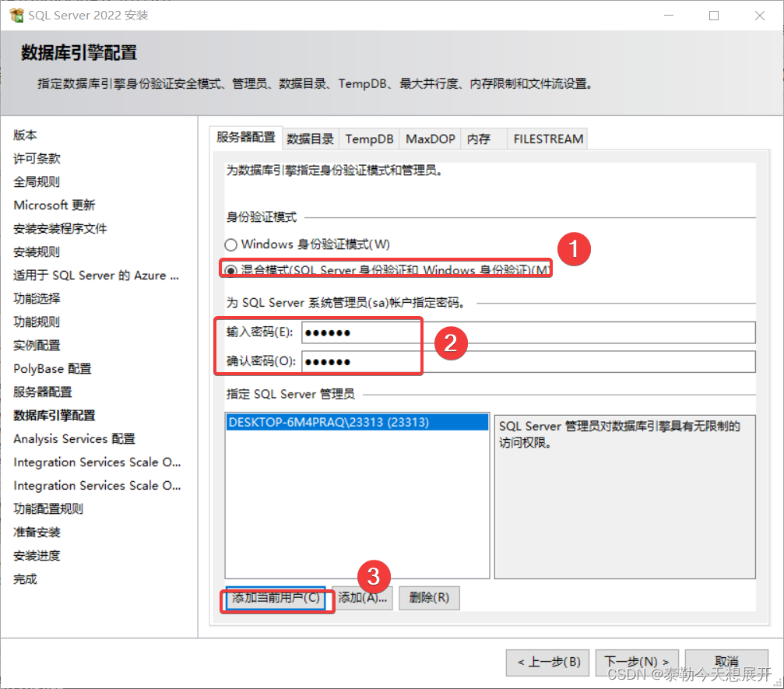The width and height of the screenshot is (784, 689).
Task: Click 添加当前用户(C) button
Action: [x=276, y=598]
